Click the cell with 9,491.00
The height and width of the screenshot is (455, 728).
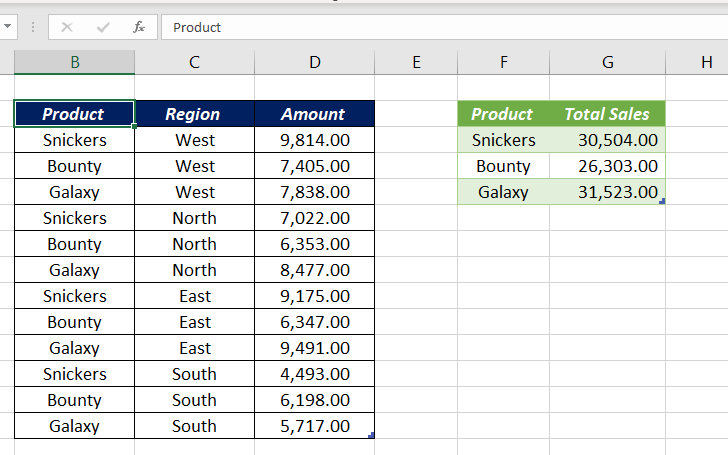pyautogui.click(x=315, y=348)
